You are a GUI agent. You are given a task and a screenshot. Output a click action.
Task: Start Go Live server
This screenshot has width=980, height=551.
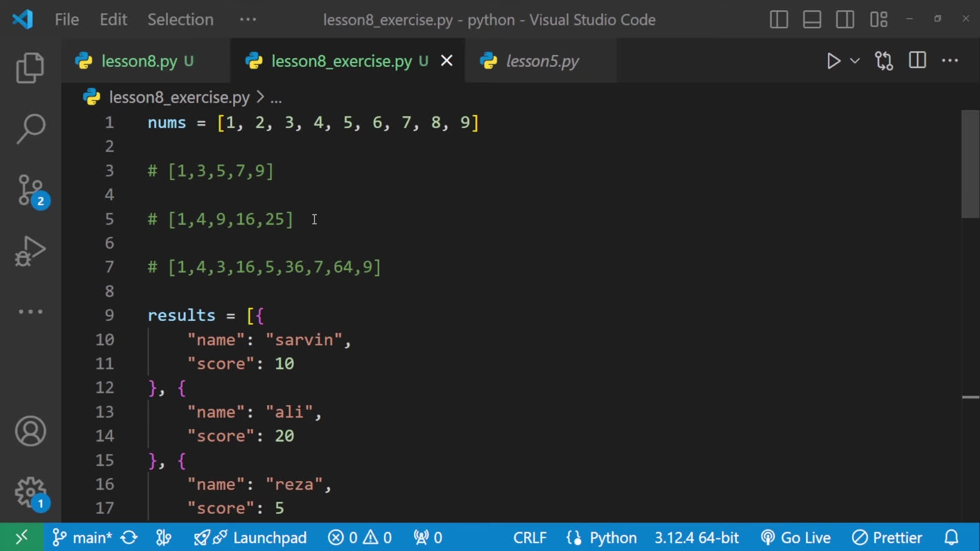pos(796,538)
